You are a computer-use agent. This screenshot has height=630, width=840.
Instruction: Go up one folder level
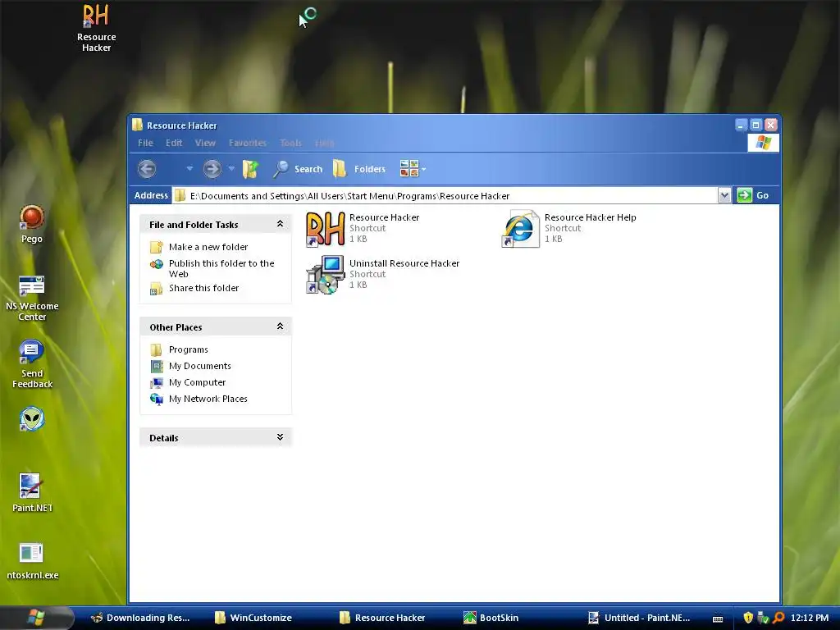[251, 169]
